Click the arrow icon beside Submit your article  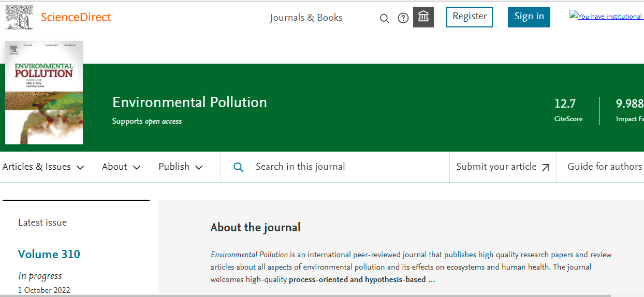click(x=546, y=167)
